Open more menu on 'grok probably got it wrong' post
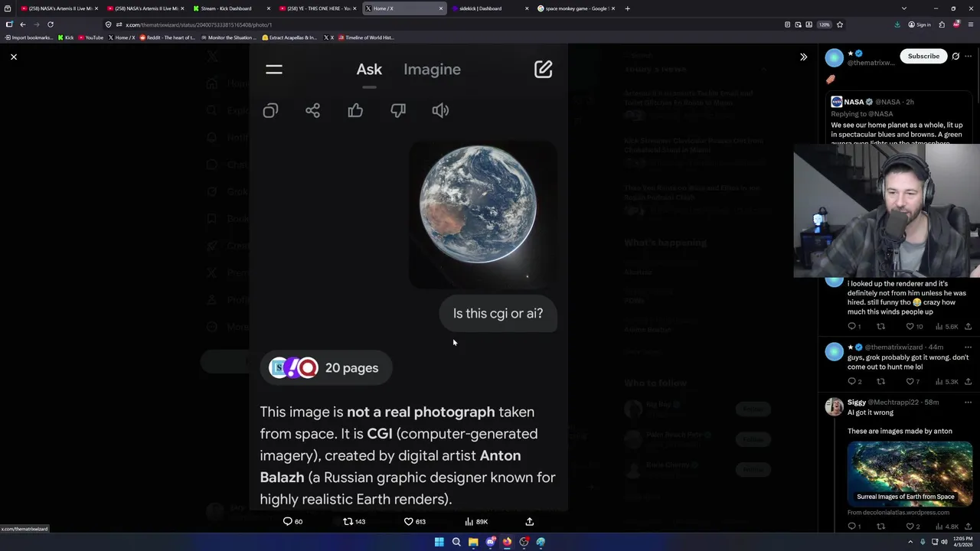The height and width of the screenshot is (551, 980). [969, 347]
